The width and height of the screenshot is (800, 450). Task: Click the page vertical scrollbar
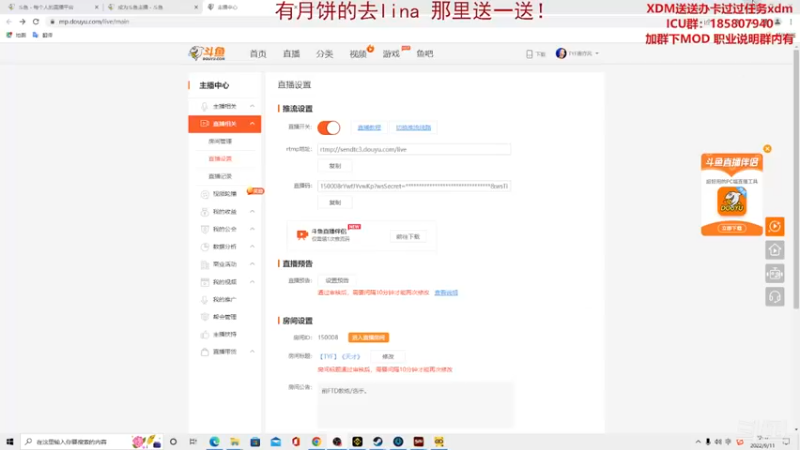[796, 179]
